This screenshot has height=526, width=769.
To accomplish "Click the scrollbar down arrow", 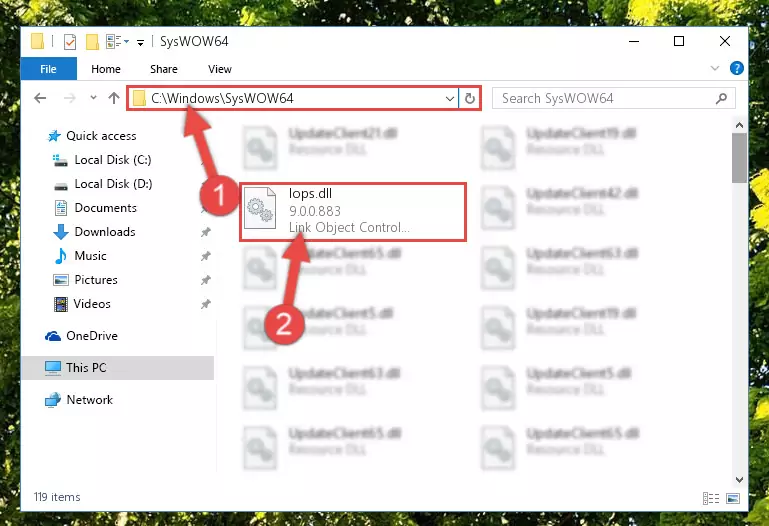I will pyautogui.click(x=739, y=479).
